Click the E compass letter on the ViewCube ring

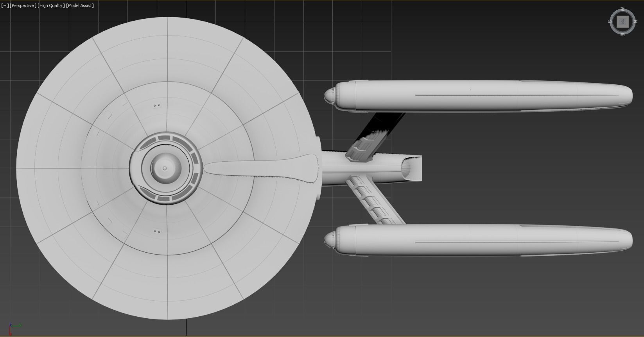(622, 35)
